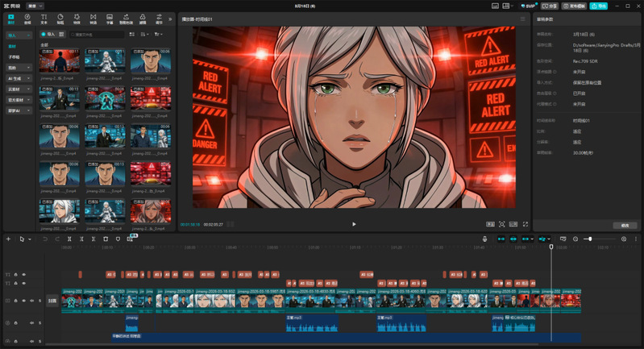
Task: Open the 菜单 dropdown in title bar
Action: point(35,6)
